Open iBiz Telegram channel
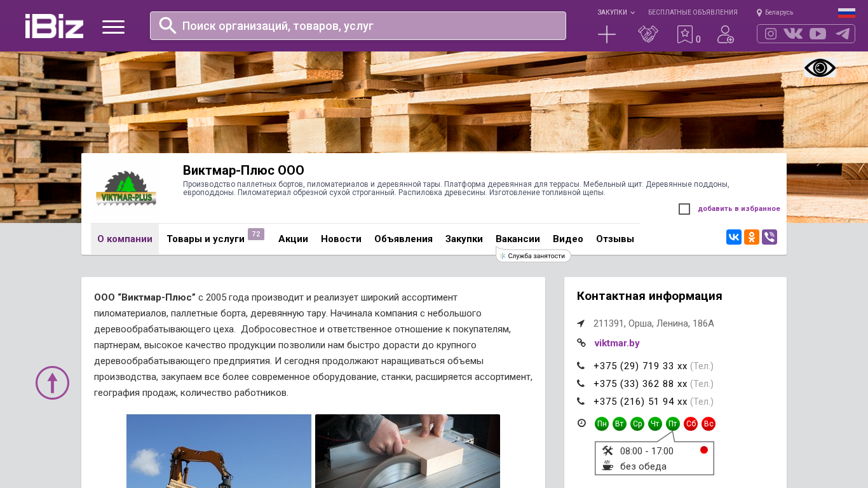Viewport: 868px width, 488px height. click(x=843, y=34)
